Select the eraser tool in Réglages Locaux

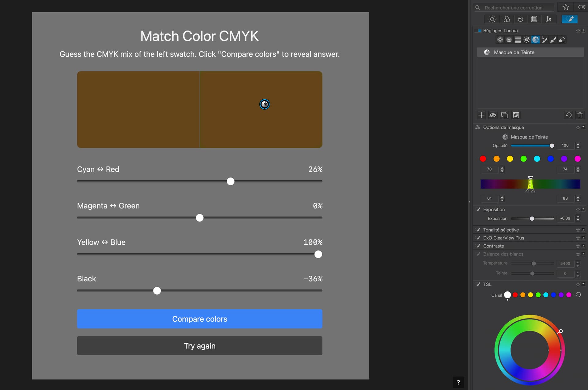pyautogui.click(x=562, y=40)
